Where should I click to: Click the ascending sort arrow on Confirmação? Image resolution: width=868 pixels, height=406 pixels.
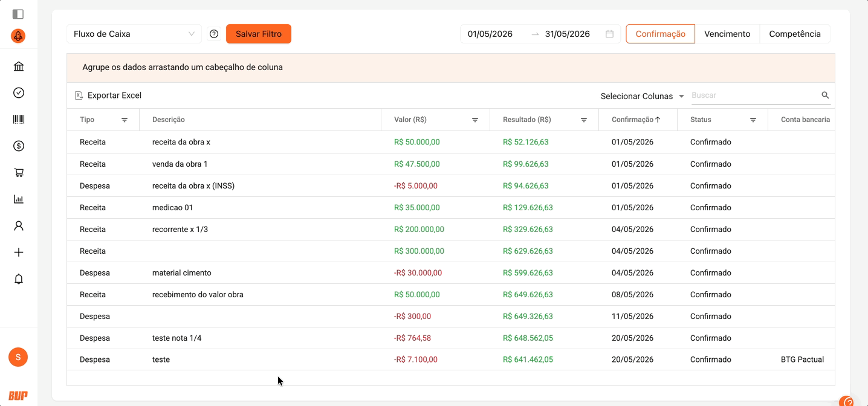[658, 120]
